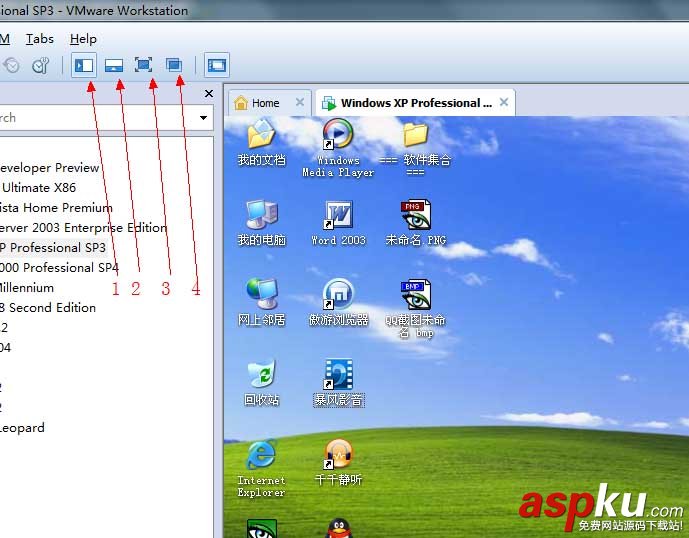
Task: Open the Tabs menu
Action: [40, 39]
